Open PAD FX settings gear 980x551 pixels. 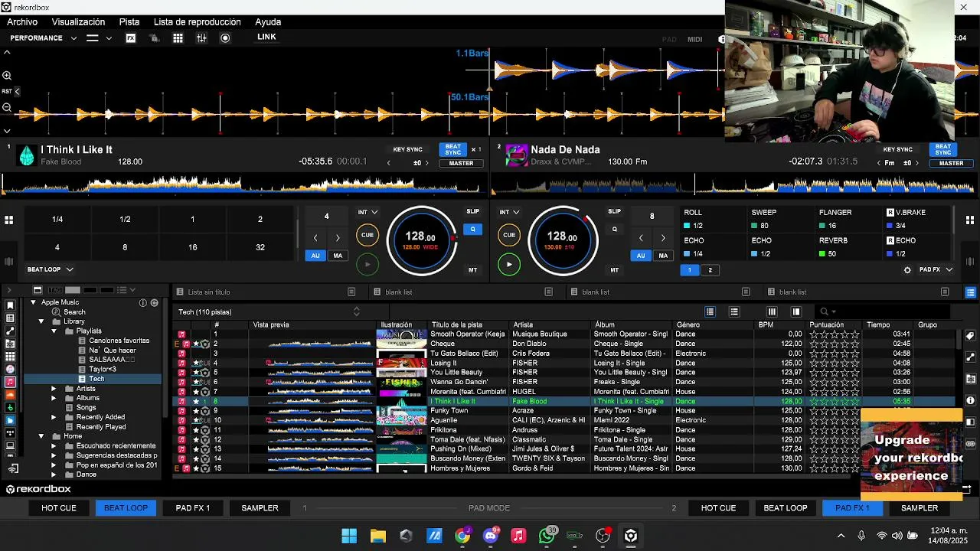pyautogui.click(x=907, y=270)
